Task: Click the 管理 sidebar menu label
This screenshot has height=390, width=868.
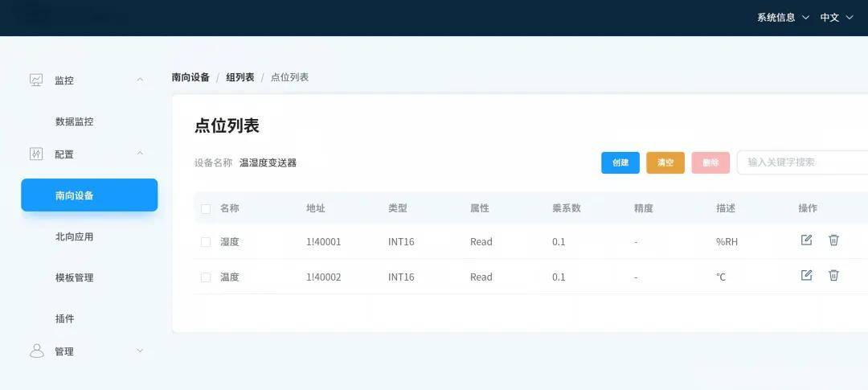Action: (x=64, y=351)
